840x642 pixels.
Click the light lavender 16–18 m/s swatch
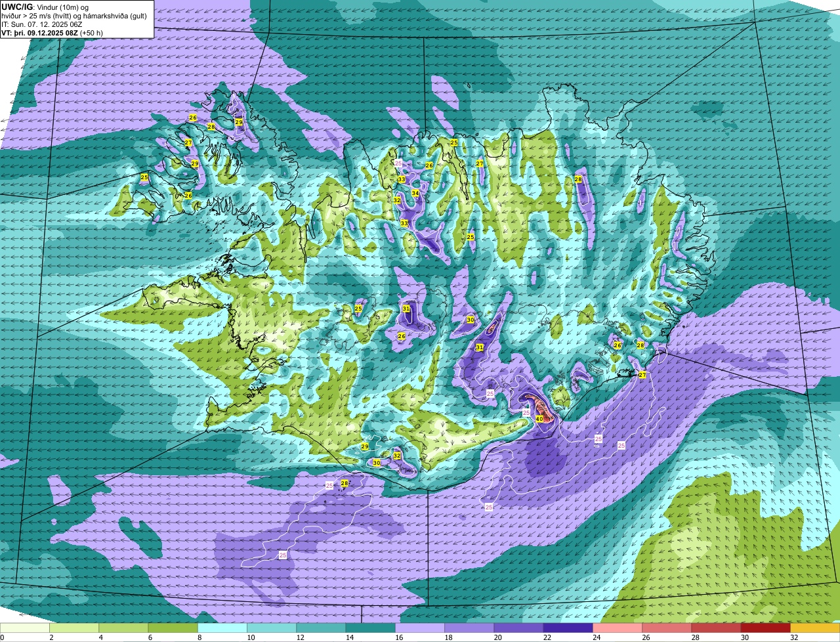click(x=420, y=628)
